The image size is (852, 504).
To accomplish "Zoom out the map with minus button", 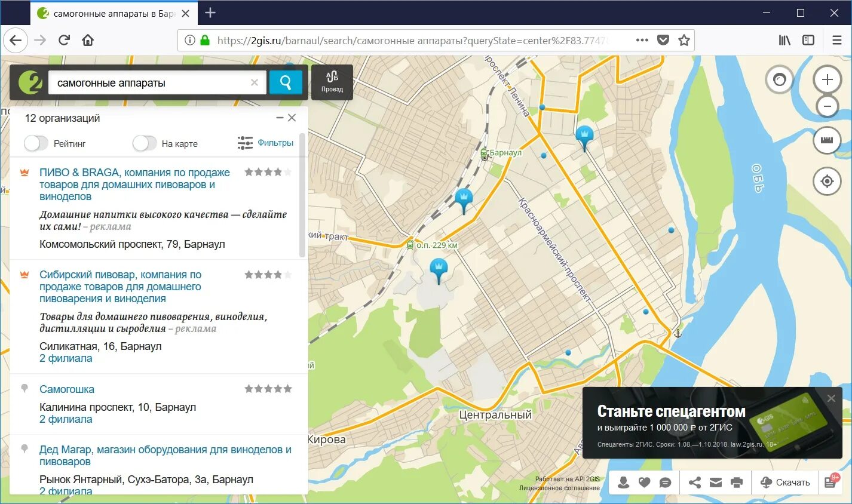I will point(827,107).
